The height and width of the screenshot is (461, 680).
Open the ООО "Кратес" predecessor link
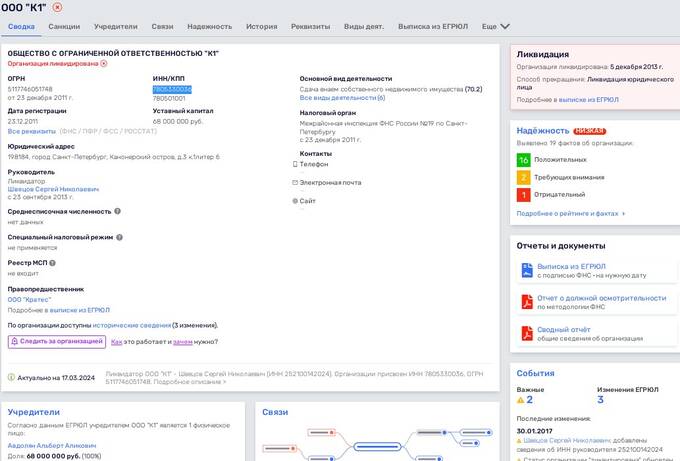(29, 300)
